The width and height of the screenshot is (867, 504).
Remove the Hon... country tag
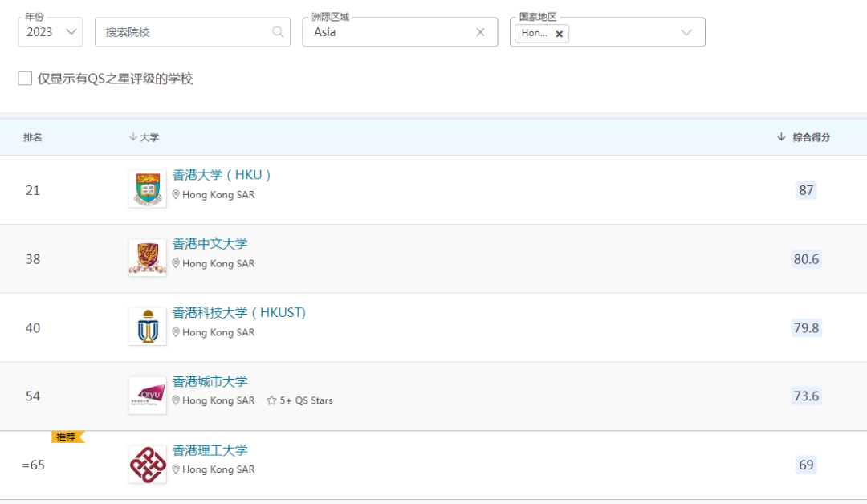tap(559, 34)
